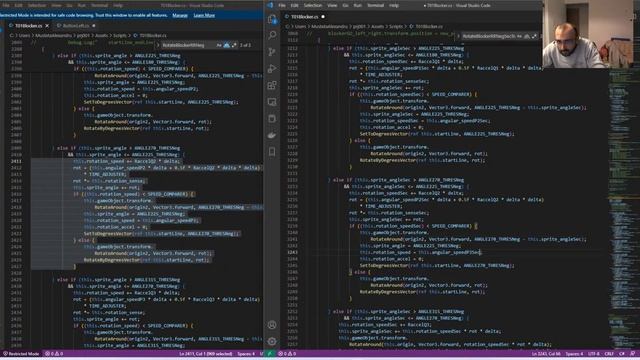
Task: Click Spaces: 4 in left status bar
Action: tap(246, 354)
